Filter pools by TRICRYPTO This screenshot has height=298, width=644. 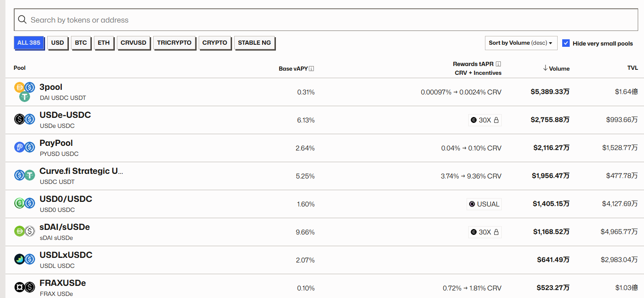tap(174, 43)
